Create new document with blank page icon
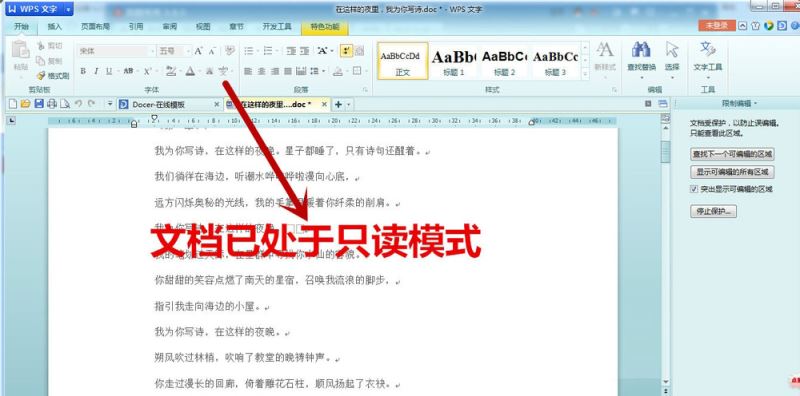The height and width of the screenshot is (396, 800). 13,104
